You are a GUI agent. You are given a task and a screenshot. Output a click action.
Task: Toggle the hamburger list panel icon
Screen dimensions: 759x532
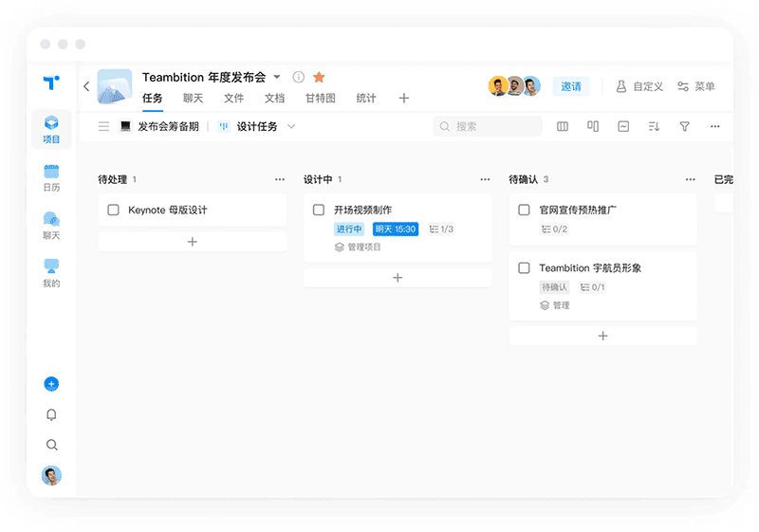(x=103, y=127)
